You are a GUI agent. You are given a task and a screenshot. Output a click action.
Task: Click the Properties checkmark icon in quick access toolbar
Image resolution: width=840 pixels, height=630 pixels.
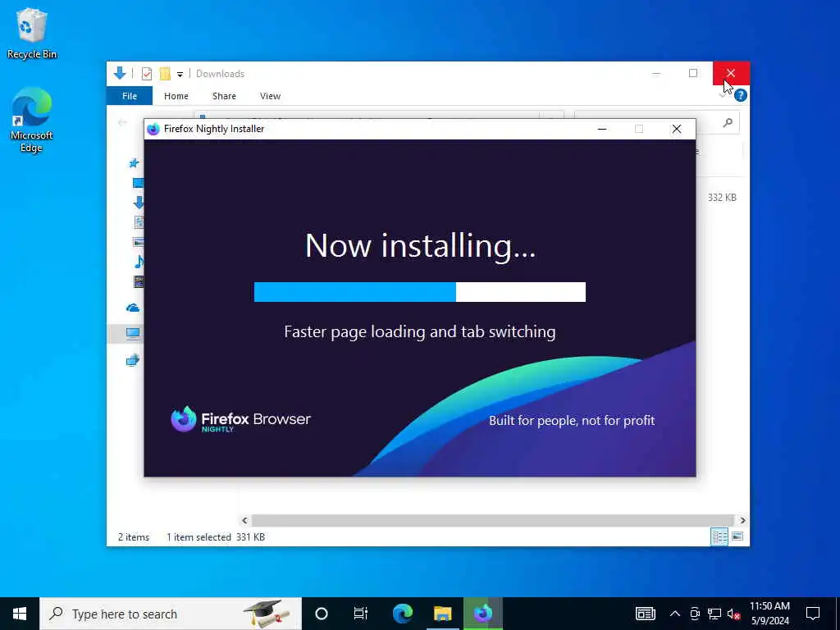click(x=146, y=73)
